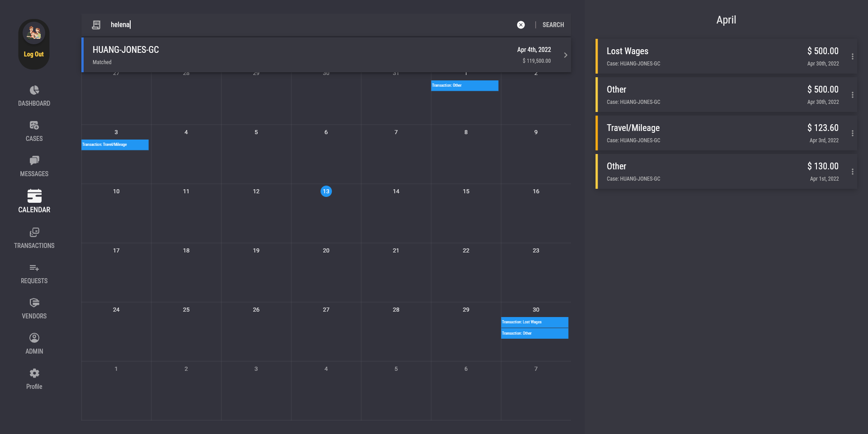Click the receipt icon in search bar
Viewport: 868px width, 434px height.
(96, 25)
